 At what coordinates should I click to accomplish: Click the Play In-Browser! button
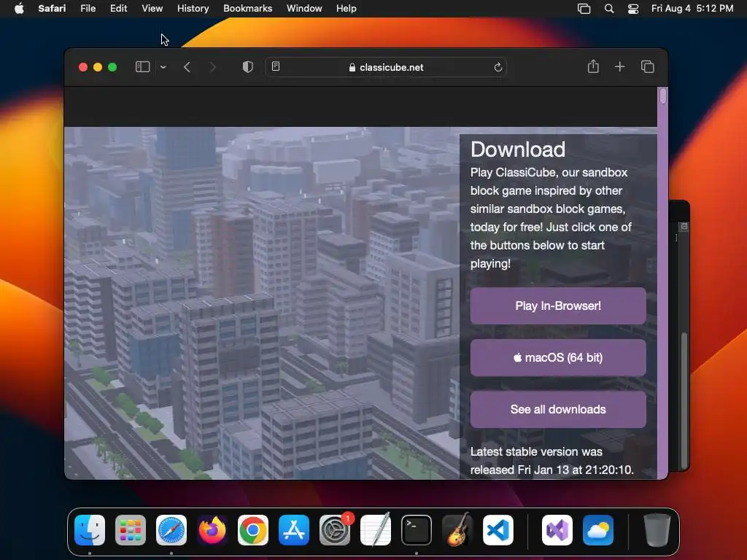[x=558, y=306]
